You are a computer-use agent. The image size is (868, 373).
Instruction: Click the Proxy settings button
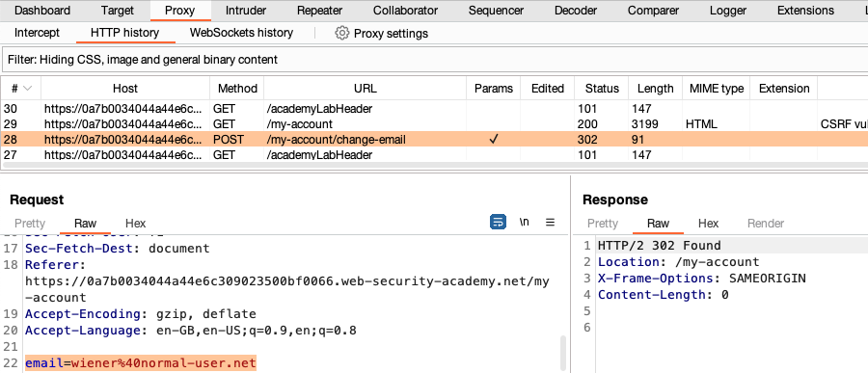[382, 33]
